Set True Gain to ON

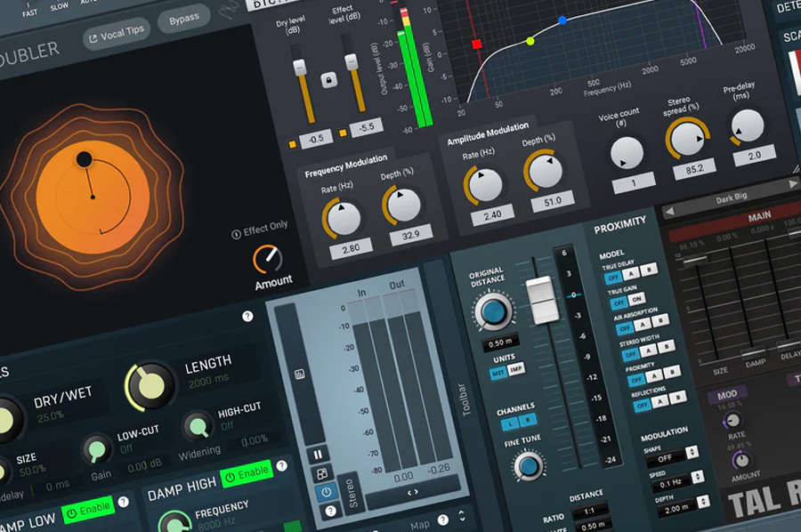(x=636, y=299)
